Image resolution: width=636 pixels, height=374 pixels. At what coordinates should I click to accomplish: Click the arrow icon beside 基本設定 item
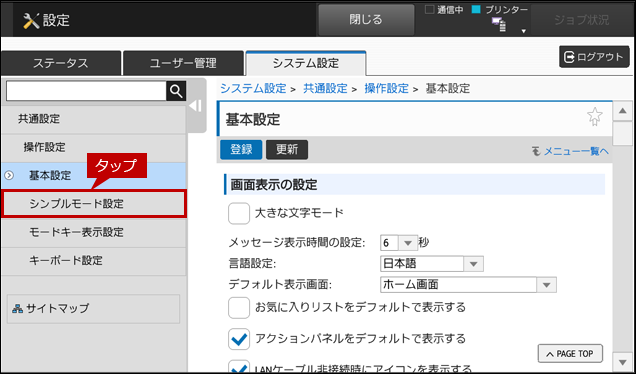[x=9, y=176]
